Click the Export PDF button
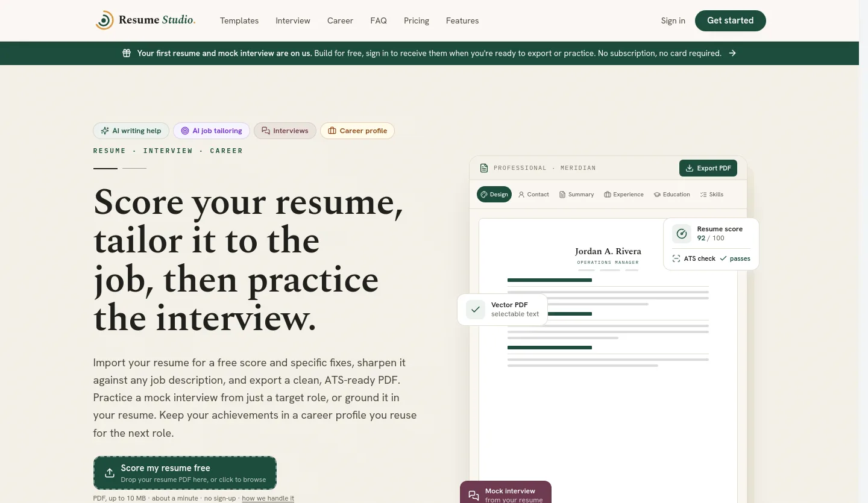The height and width of the screenshot is (503, 868). pos(708,168)
